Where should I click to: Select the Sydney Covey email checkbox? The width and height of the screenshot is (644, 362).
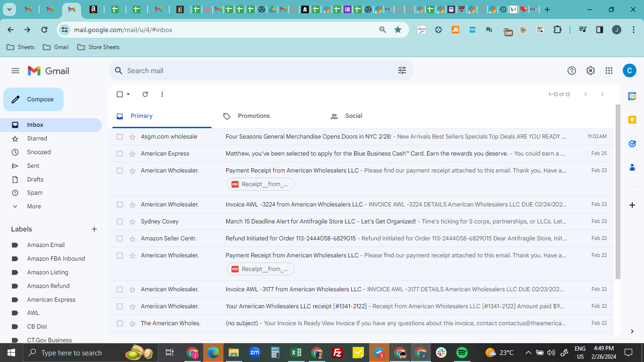[x=120, y=222]
